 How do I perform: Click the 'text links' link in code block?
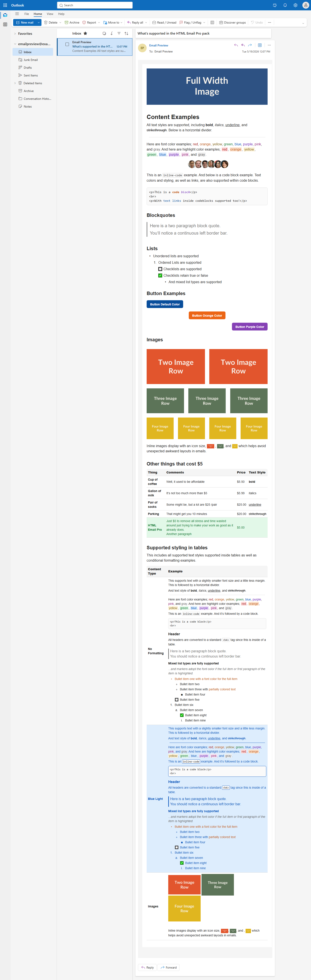[x=172, y=201]
